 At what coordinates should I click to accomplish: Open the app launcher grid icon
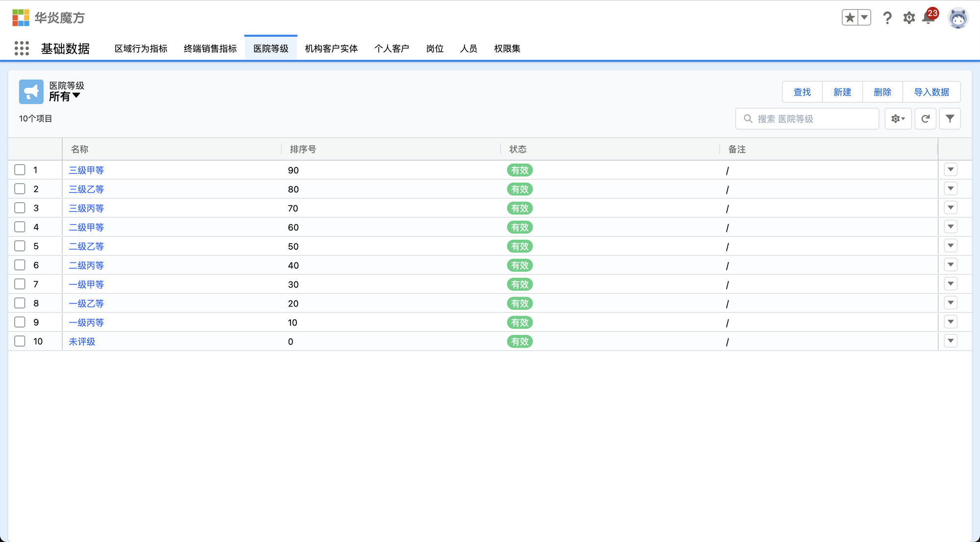22,48
